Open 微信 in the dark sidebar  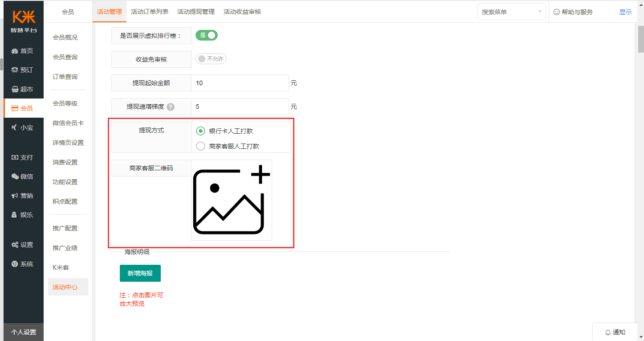(x=23, y=177)
